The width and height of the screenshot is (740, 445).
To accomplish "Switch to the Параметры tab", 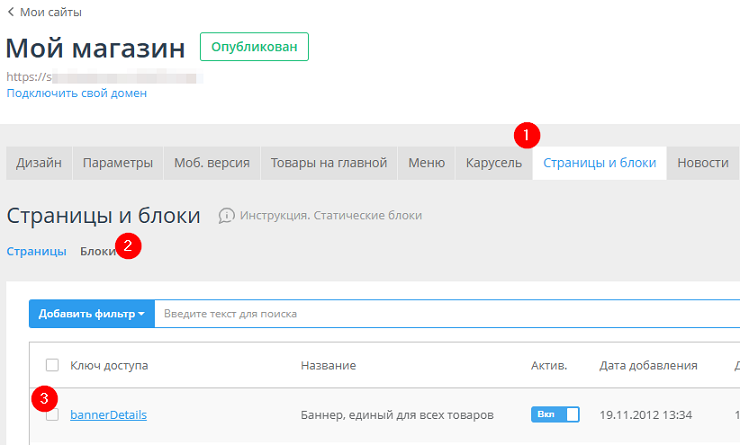I will [118, 163].
